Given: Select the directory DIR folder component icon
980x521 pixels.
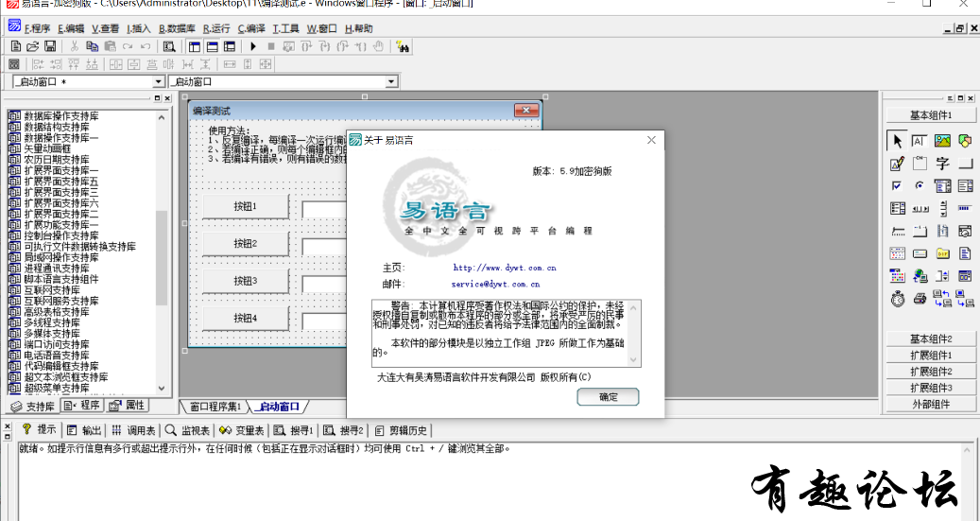Looking at the screenshot, I should click(x=942, y=253).
